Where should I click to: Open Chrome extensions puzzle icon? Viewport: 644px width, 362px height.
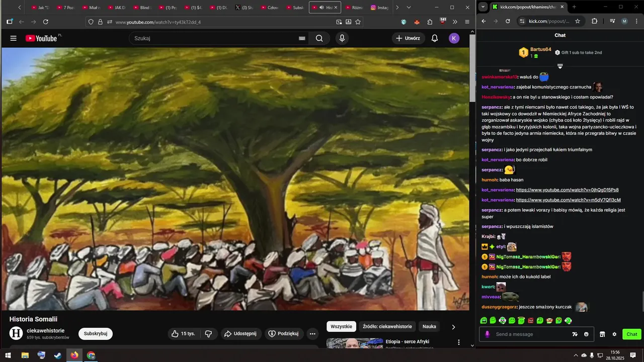[595, 21]
